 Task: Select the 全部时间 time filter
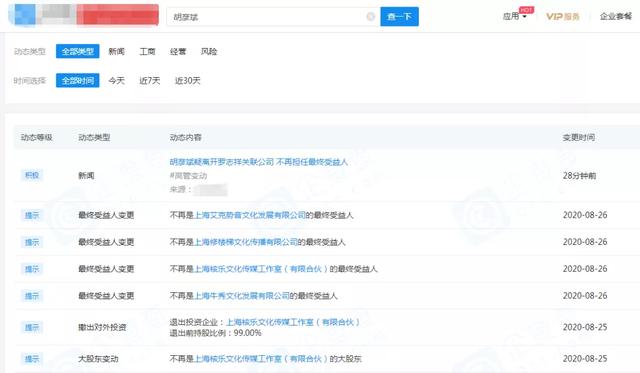[x=78, y=80]
